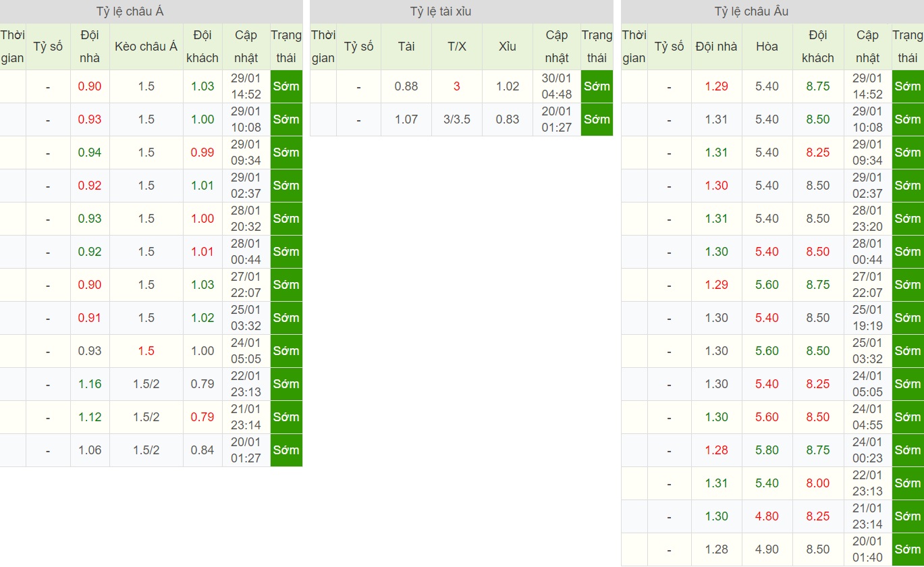Click 'Sớm' status in European row 28/01 23:20
Screen dimensions: 924x567
pos(907,219)
